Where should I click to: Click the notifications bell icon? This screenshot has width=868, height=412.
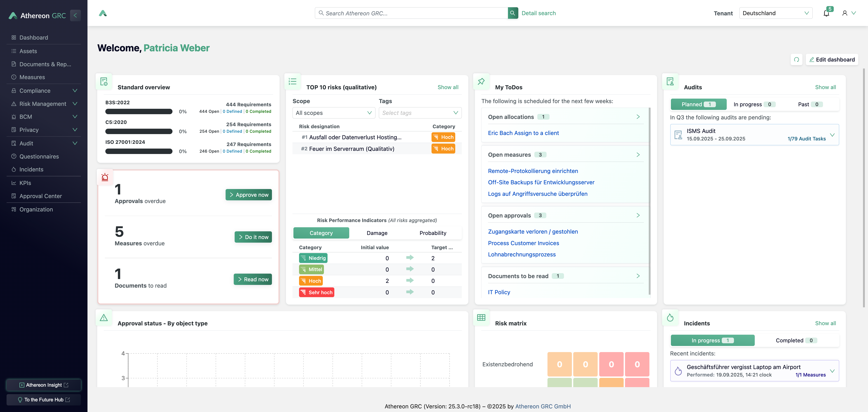[x=826, y=14]
